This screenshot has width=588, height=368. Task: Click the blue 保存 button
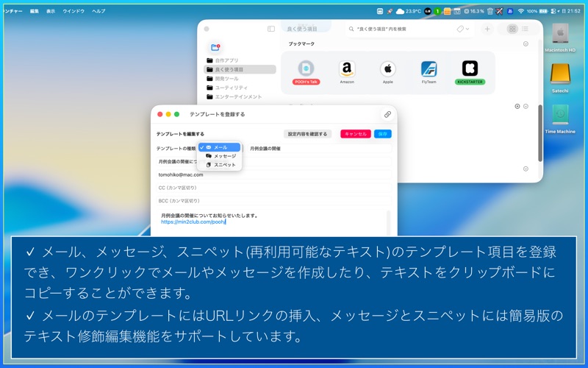(x=382, y=134)
